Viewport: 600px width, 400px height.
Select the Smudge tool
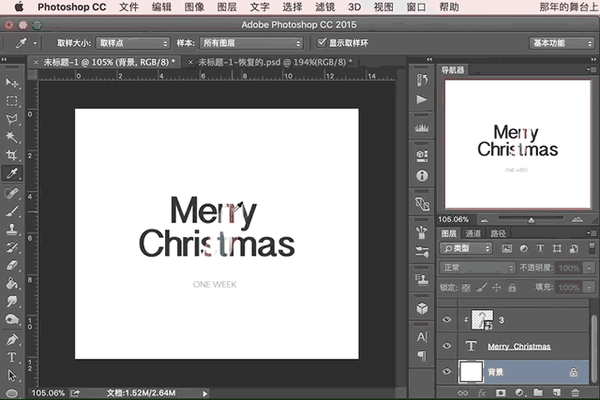(x=12, y=301)
